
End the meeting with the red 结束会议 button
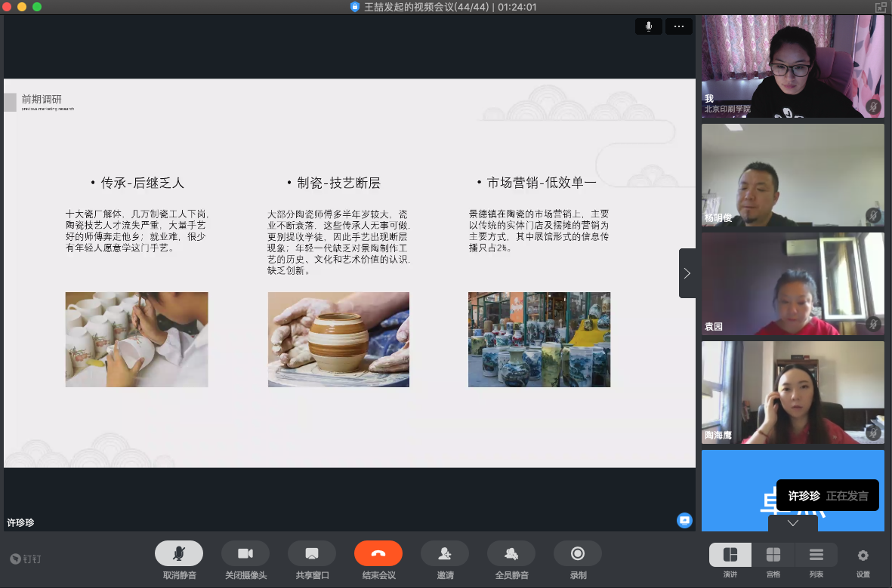coord(378,554)
